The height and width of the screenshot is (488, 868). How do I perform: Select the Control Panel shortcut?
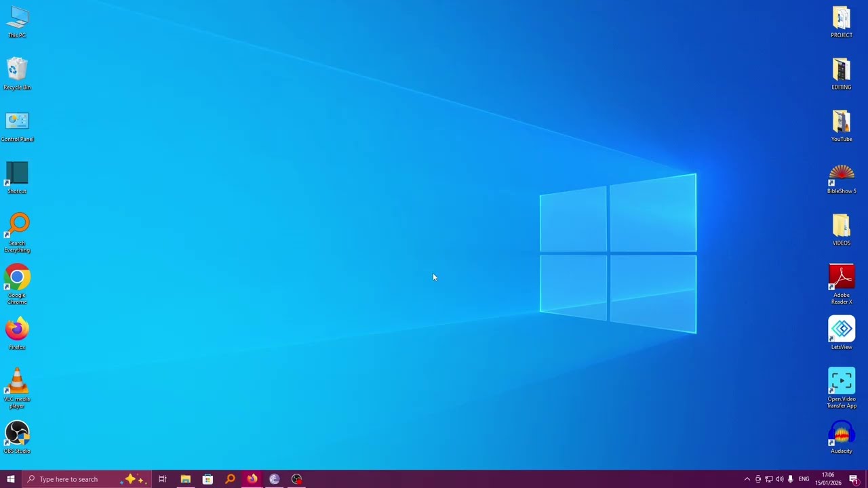point(17,127)
